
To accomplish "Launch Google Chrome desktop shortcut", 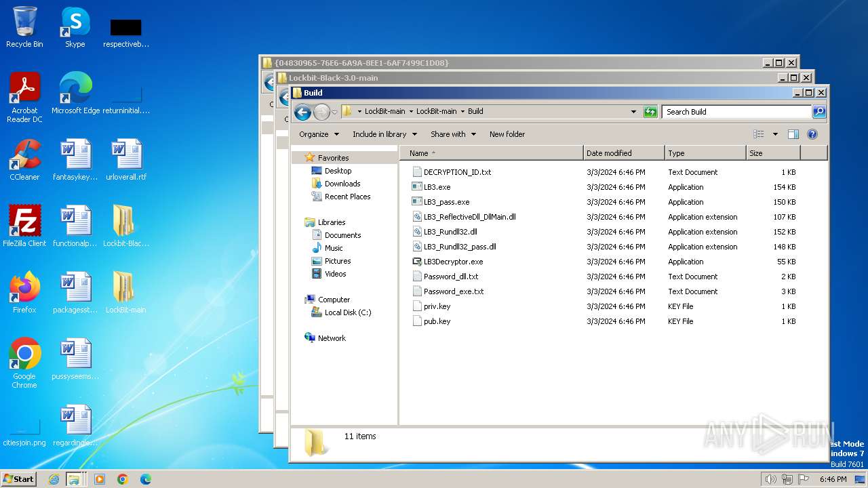I will (24, 363).
